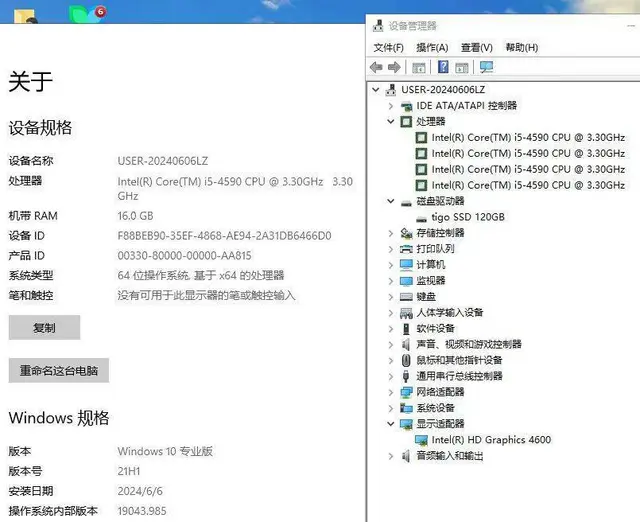Select the tigo SSD 120GB device
Image resolution: width=640 pixels, height=522 pixels.
pos(468,217)
